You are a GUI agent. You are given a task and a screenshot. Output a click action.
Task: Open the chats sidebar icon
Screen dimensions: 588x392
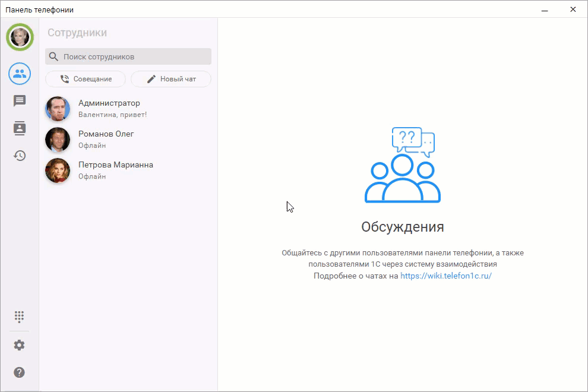(20, 101)
